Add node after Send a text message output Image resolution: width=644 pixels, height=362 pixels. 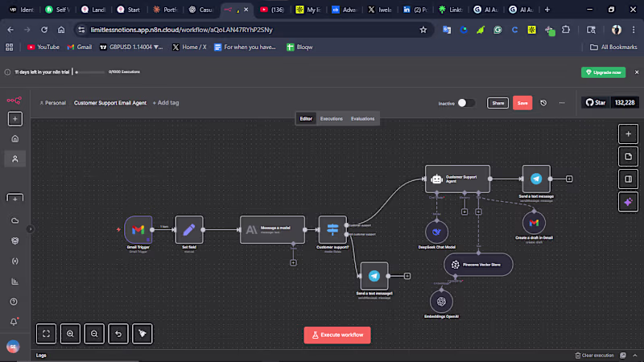(569, 179)
